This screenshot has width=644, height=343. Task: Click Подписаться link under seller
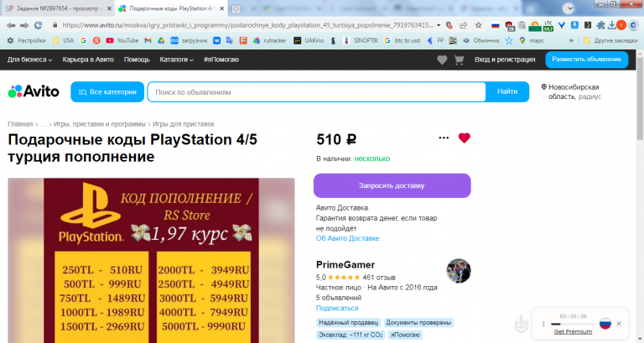(x=337, y=308)
